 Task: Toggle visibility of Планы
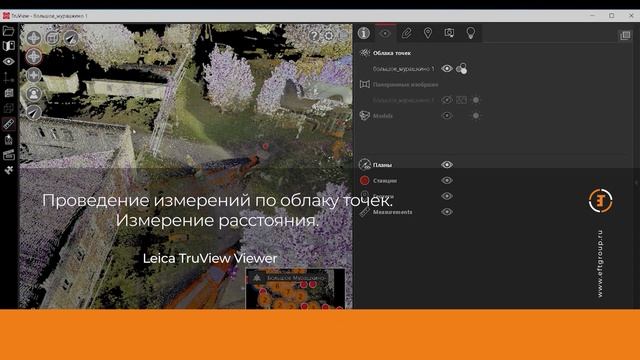coord(447,165)
